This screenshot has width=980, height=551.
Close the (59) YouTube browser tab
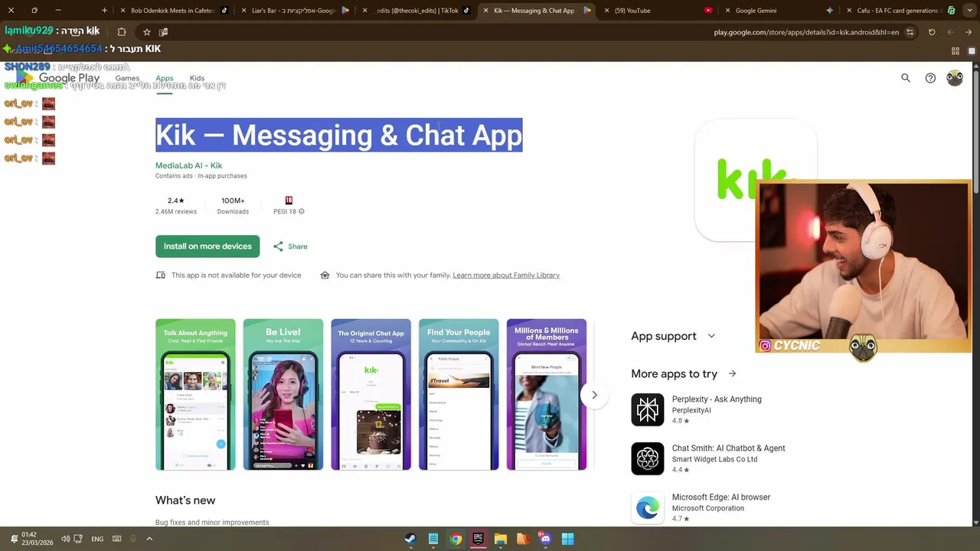click(607, 11)
